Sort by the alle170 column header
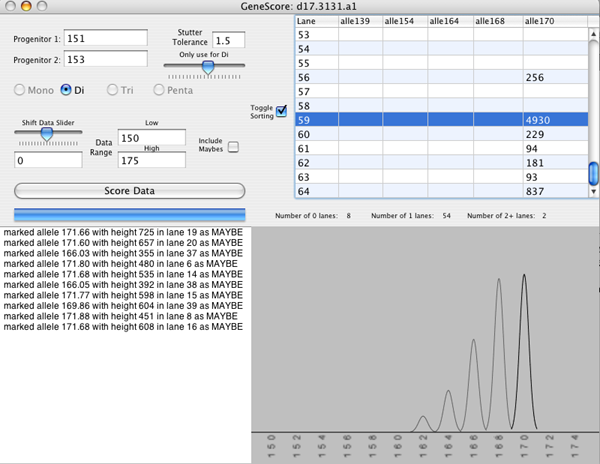 (555, 21)
